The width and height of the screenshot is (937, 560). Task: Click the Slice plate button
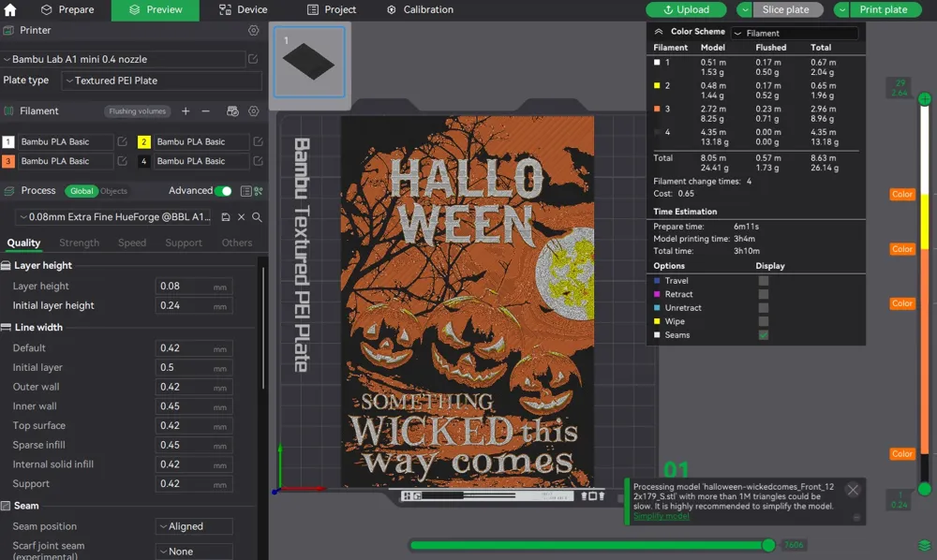coord(786,9)
